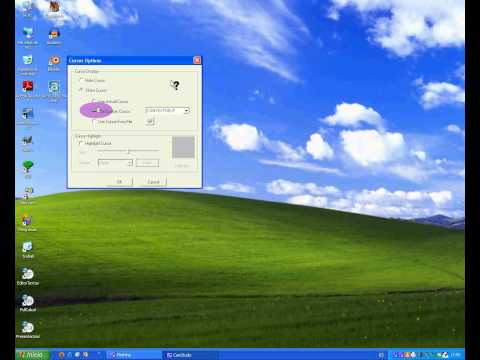Open the highlight Shape dropdown
Viewport: 480px width, 360px height.
point(115,163)
